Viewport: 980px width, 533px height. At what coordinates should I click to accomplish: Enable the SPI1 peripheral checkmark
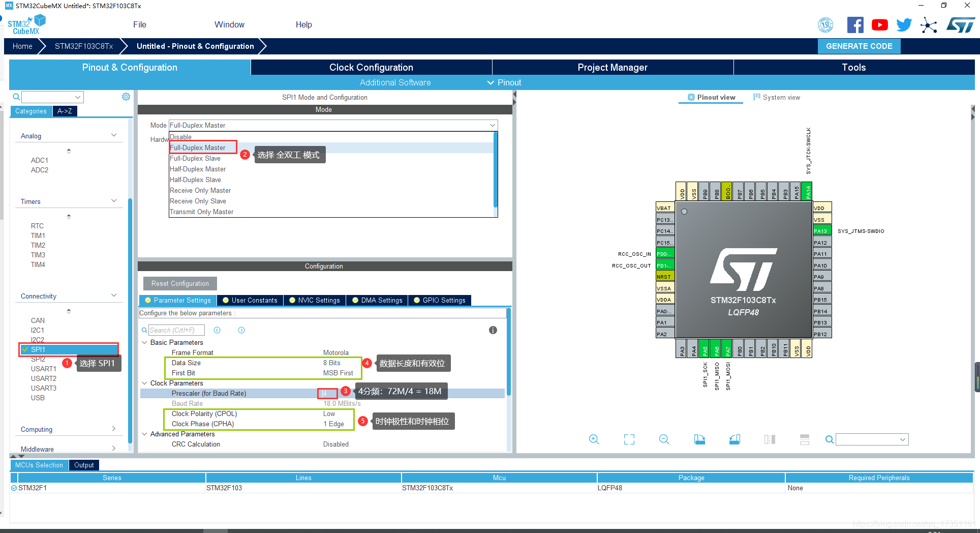[x=25, y=349]
